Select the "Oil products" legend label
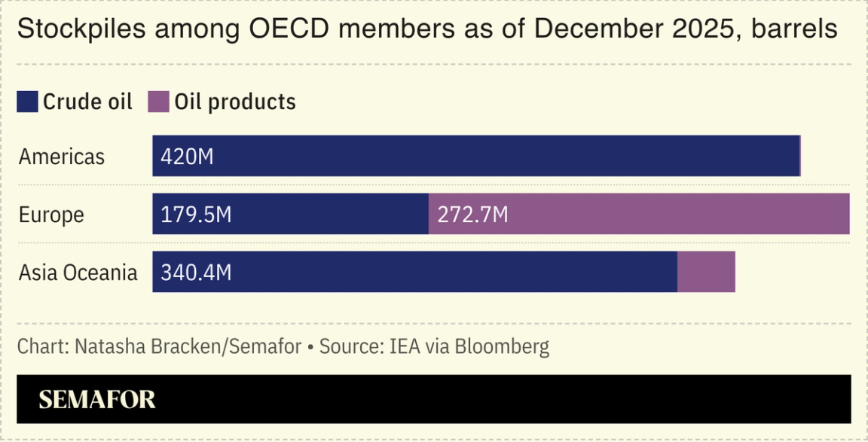This screenshot has width=868, height=442. click(235, 102)
